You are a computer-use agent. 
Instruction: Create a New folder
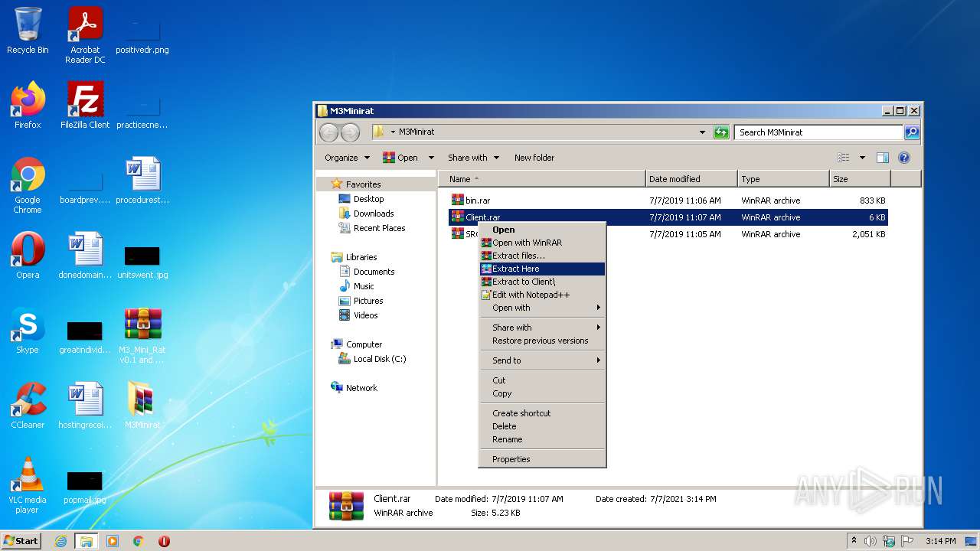pyautogui.click(x=534, y=158)
